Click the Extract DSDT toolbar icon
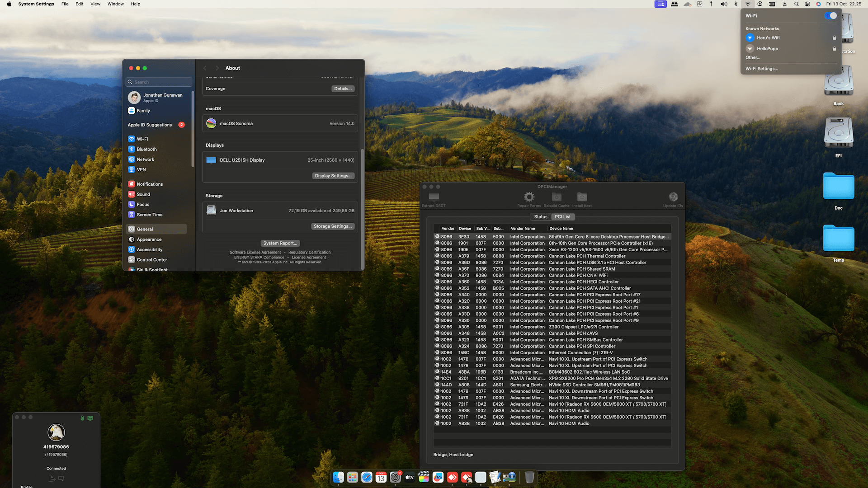 (434, 197)
